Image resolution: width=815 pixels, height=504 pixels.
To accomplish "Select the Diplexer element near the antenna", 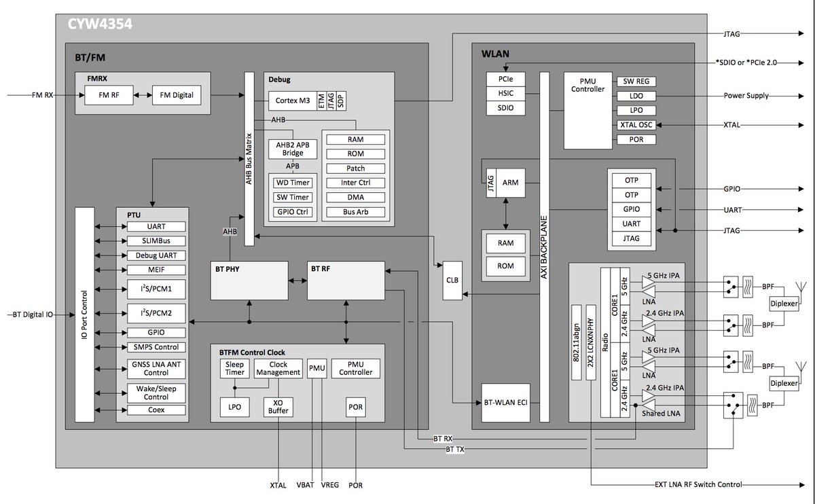I will click(784, 304).
